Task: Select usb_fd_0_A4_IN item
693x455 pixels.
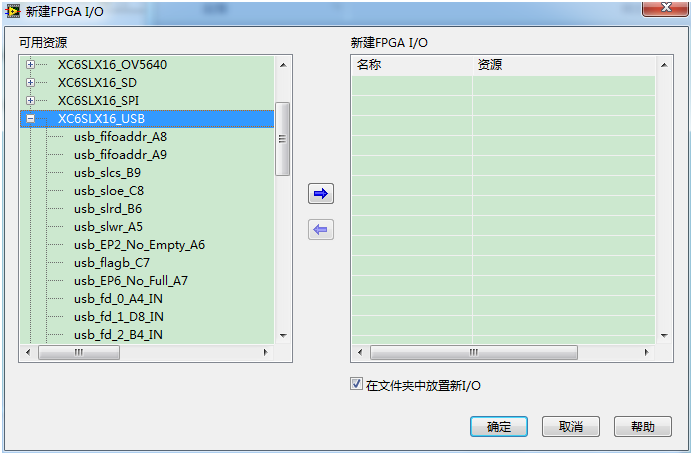Action: (x=118, y=299)
